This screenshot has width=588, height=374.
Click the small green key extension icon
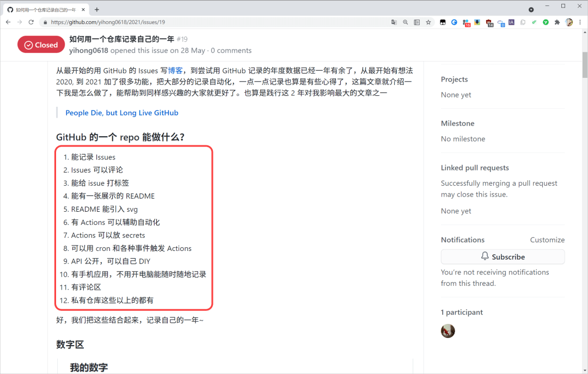534,22
